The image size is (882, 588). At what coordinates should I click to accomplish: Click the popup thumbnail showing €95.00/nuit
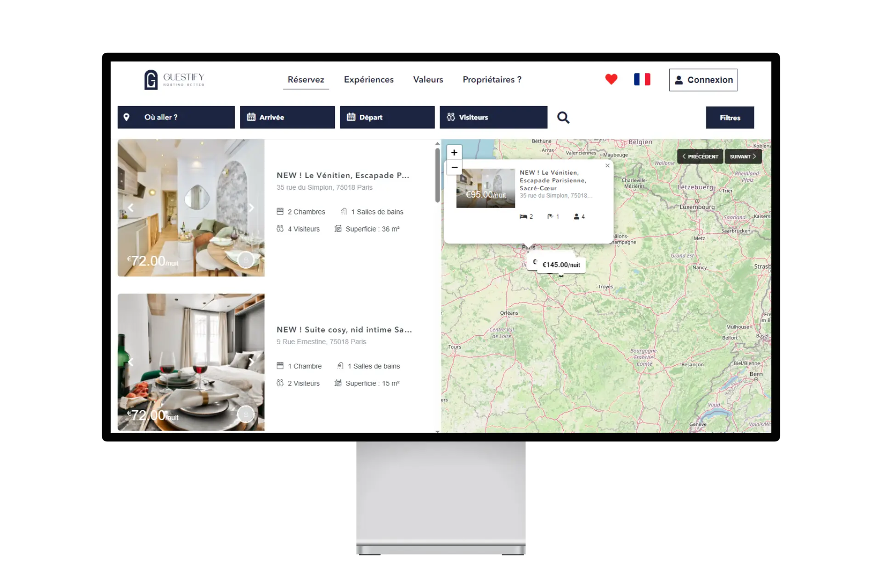click(486, 188)
